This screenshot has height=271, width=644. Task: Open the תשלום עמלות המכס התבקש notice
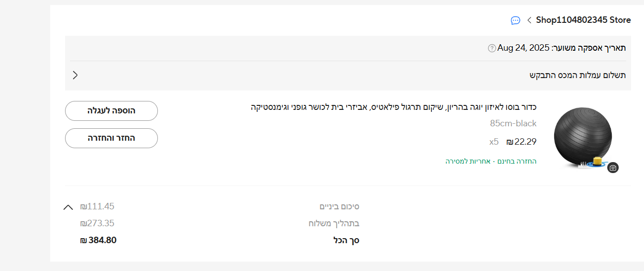click(577, 75)
